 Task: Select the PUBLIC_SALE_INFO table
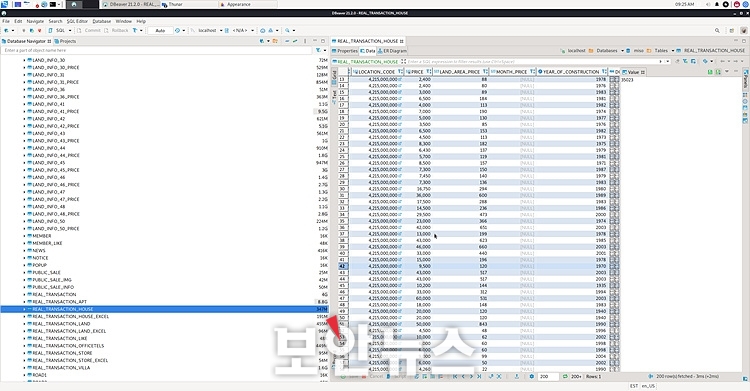click(x=53, y=287)
